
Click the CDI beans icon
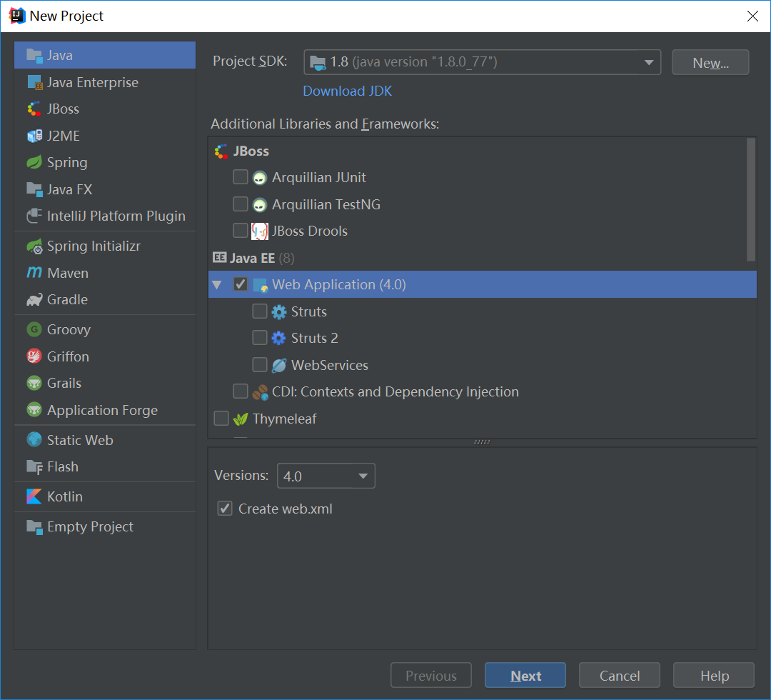(x=260, y=392)
